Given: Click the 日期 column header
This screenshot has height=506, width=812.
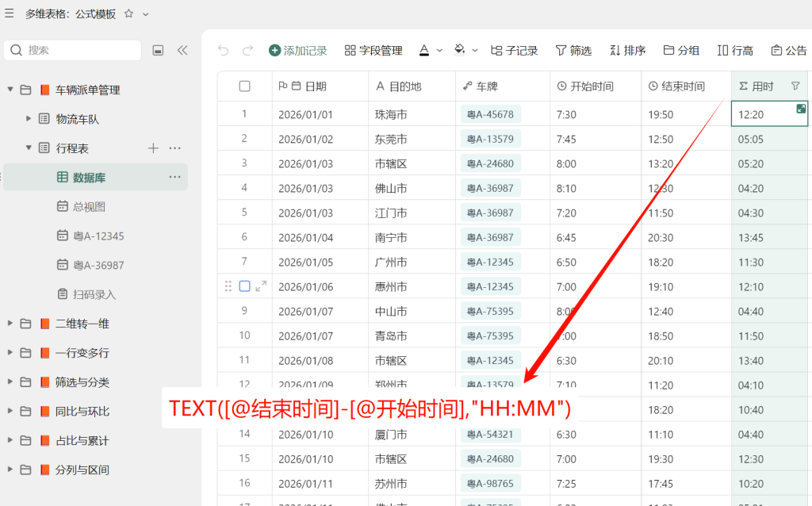Looking at the screenshot, I should tap(320, 86).
